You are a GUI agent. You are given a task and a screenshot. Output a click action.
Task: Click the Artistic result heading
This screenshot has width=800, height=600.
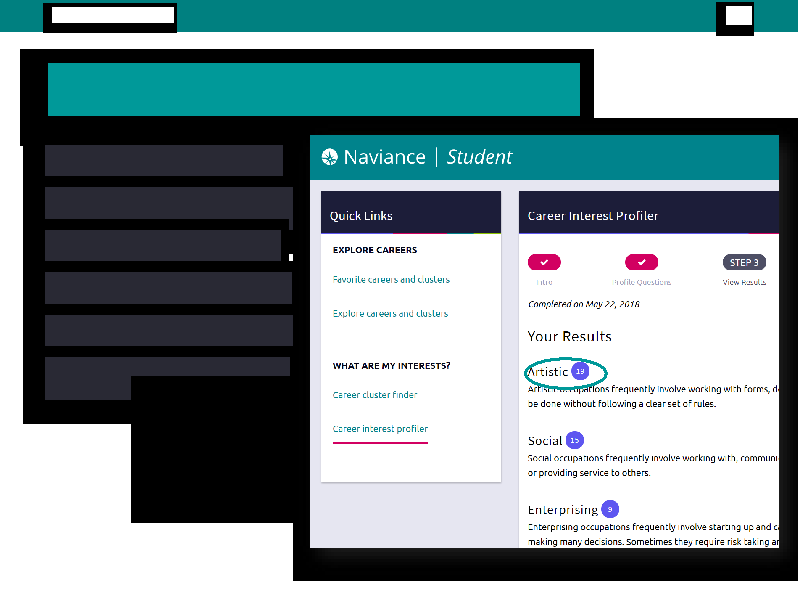tap(548, 371)
